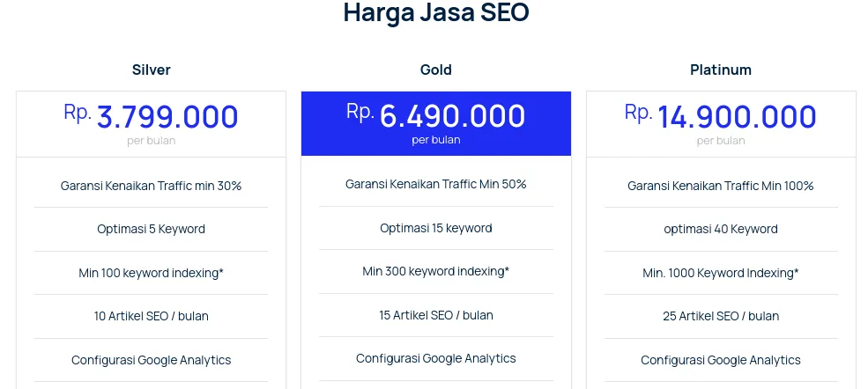The width and height of the screenshot is (868, 389).
Task: Click Silver's Configurasi Google Analytics row
Action: click(151, 360)
